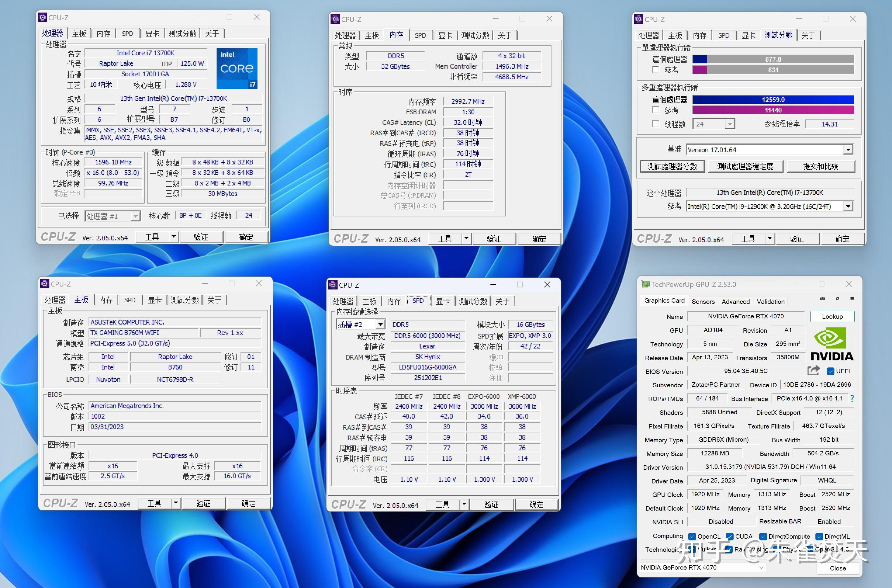
Task: Click 提交和比较 button
Action: click(x=821, y=166)
